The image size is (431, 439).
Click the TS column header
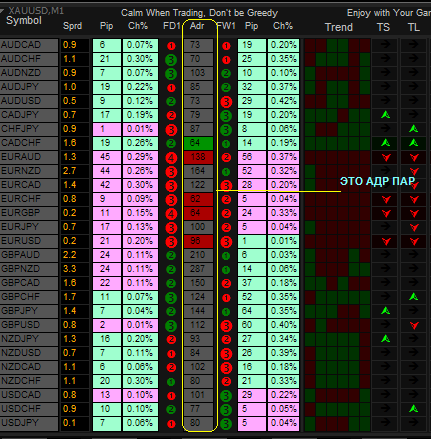click(383, 27)
